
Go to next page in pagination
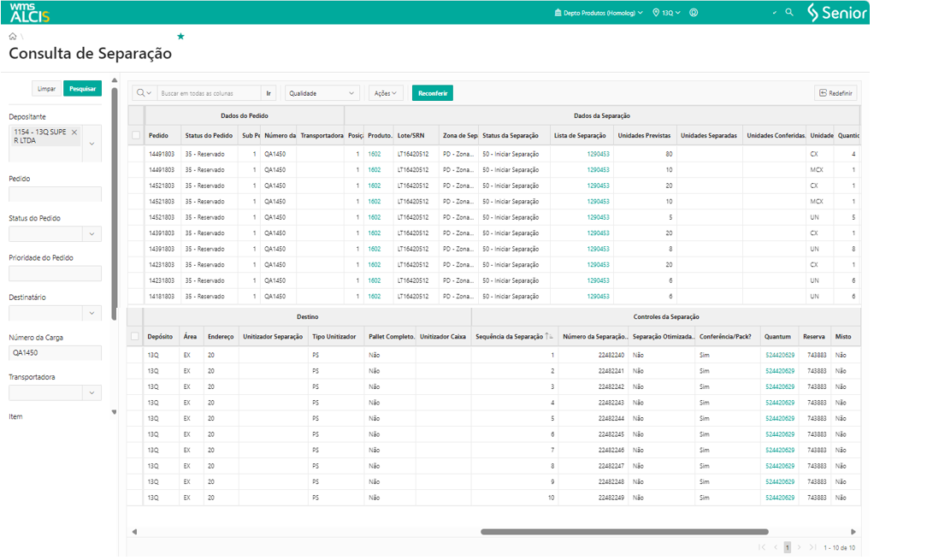coord(800,547)
